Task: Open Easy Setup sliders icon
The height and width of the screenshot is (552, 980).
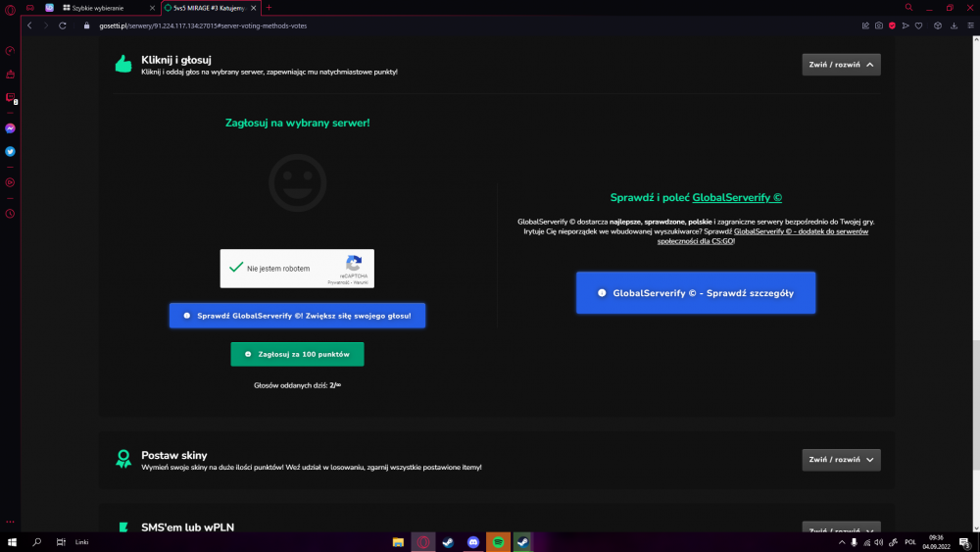Action: coord(970,25)
